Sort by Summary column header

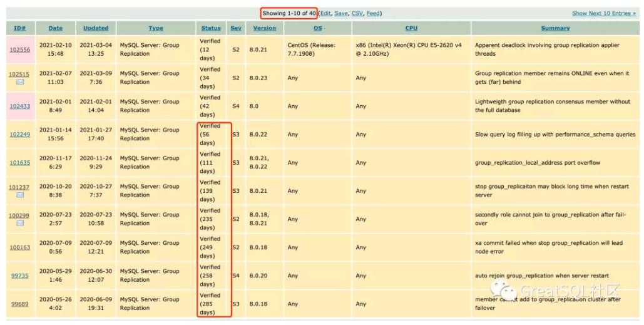tap(555, 28)
